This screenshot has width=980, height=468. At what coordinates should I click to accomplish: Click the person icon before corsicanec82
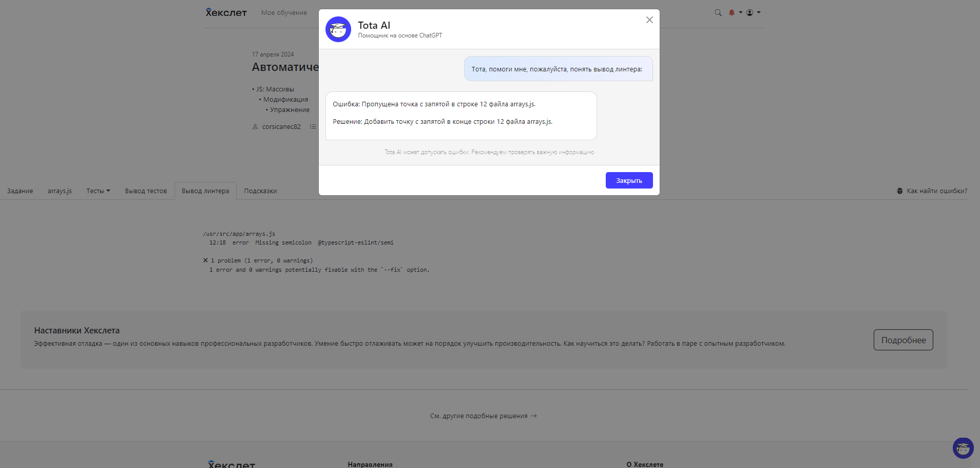(x=255, y=127)
